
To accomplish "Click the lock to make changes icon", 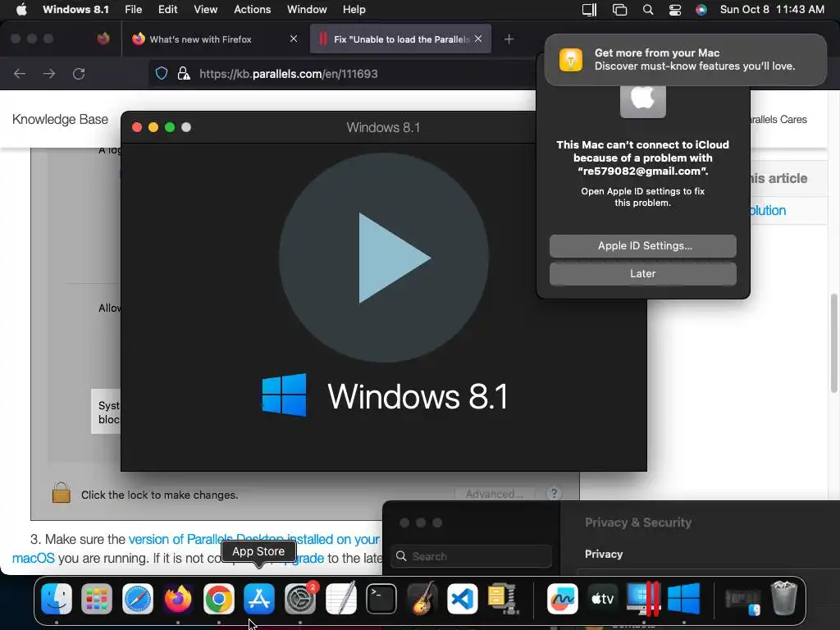I will [x=61, y=492].
